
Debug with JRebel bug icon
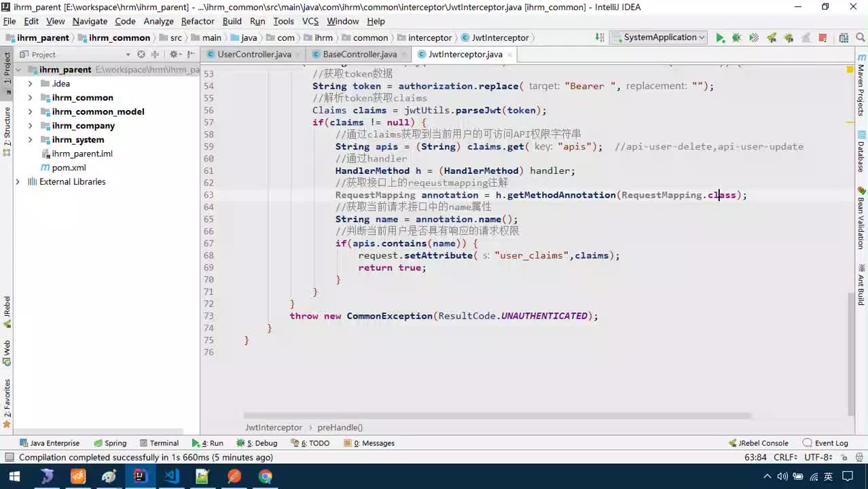tap(789, 38)
